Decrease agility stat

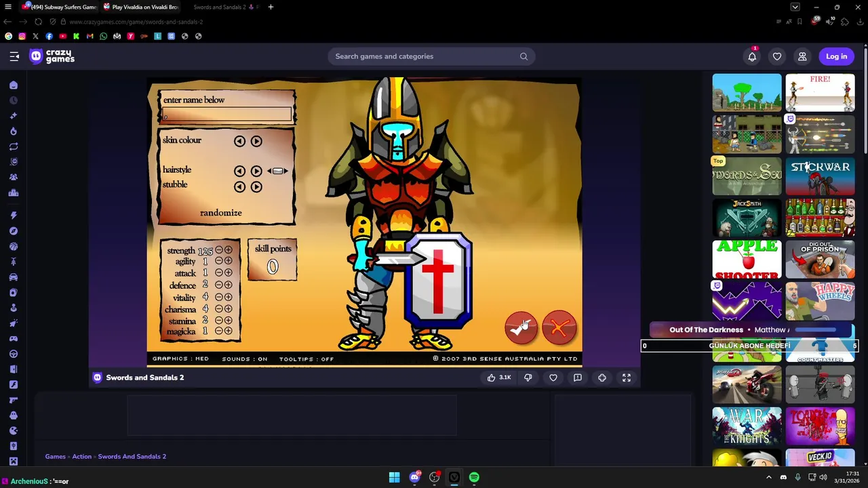pos(219,261)
